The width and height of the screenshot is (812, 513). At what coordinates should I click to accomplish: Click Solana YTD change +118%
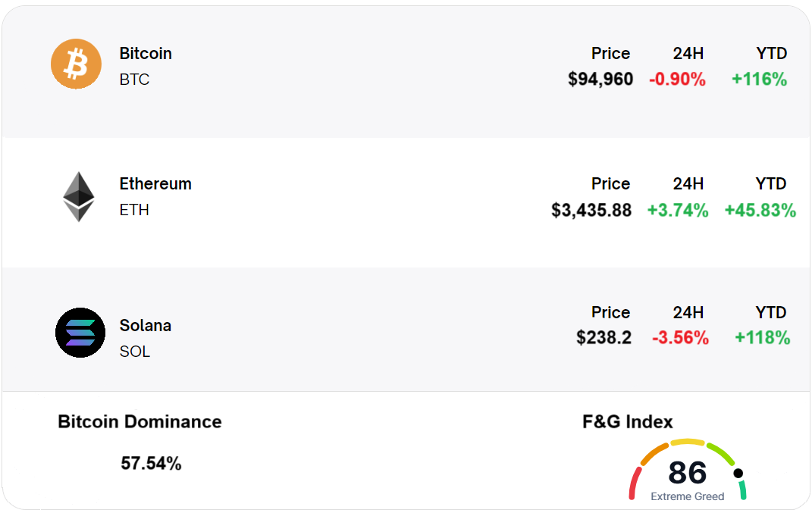point(762,337)
